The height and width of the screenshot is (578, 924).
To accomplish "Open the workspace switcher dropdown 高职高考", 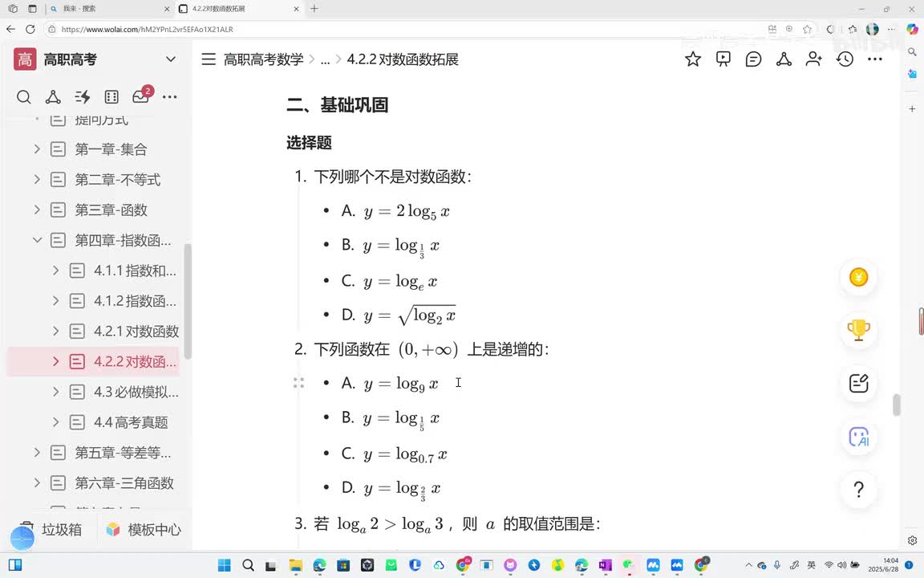I will (170, 59).
